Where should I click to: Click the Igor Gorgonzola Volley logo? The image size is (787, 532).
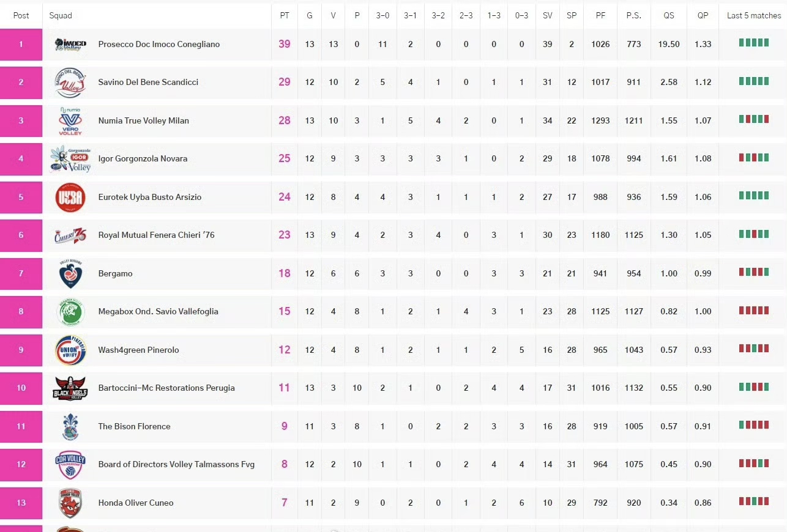tap(70, 158)
